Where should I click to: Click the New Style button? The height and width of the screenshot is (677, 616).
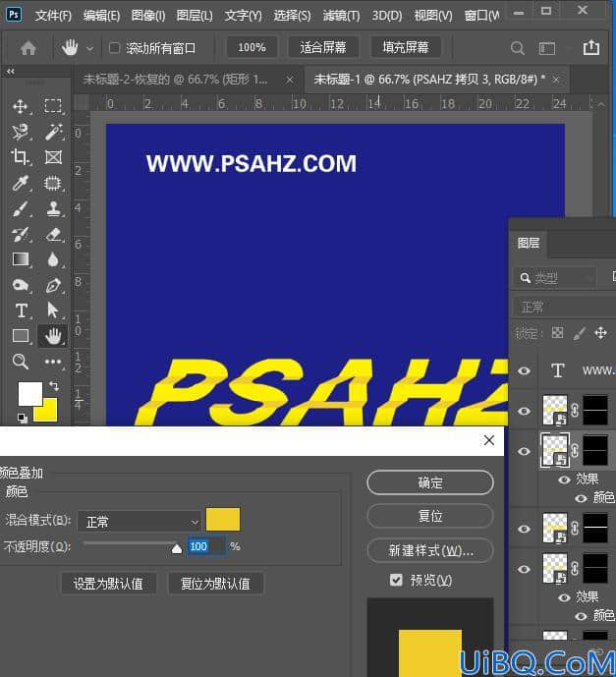(430, 550)
